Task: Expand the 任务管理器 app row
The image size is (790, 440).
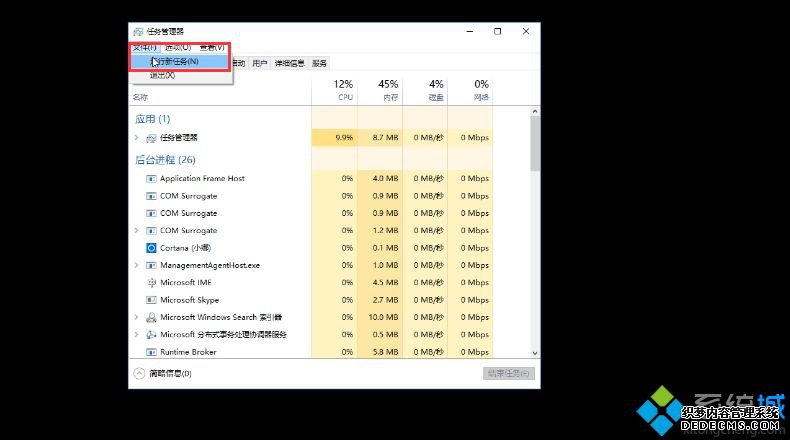Action: point(136,138)
